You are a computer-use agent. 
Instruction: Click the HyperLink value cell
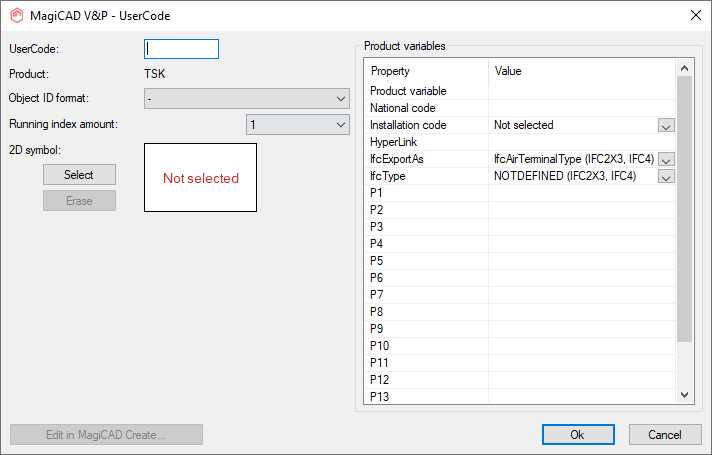(x=580, y=143)
